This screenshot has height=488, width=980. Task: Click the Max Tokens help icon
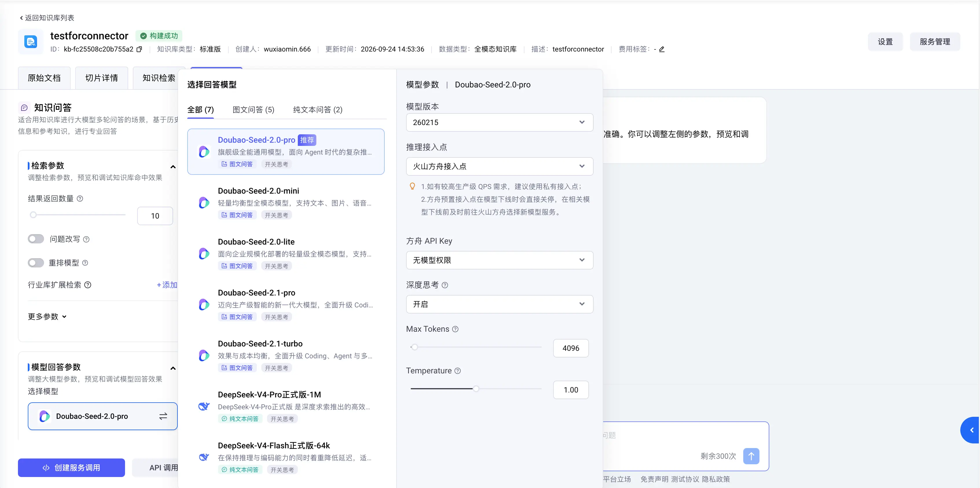coord(455,329)
